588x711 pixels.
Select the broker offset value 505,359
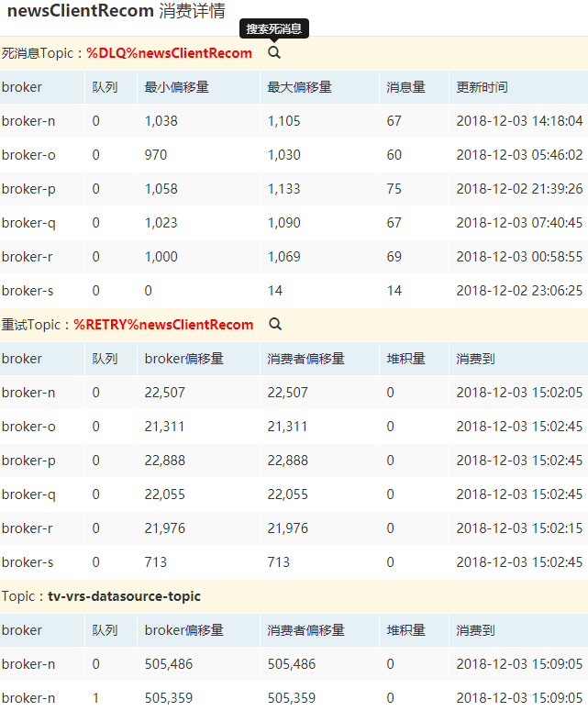pos(169,698)
